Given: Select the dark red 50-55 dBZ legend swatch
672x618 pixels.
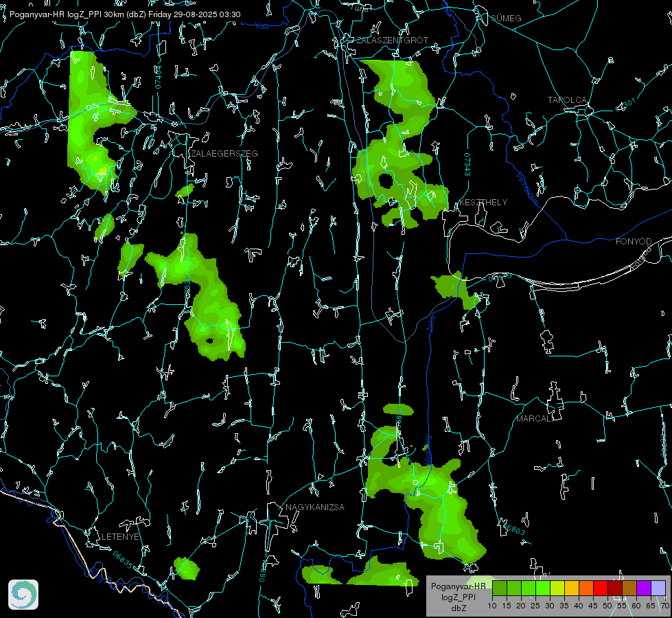Looking at the screenshot, I should point(615,588).
